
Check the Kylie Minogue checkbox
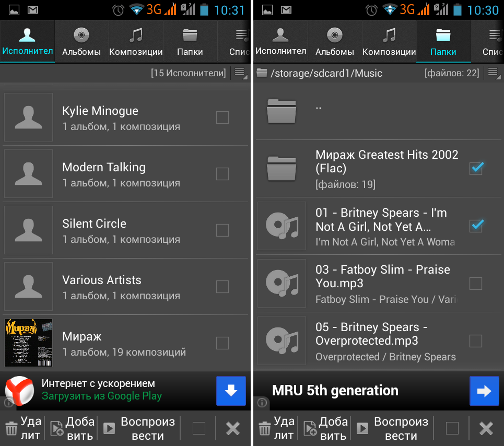click(x=222, y=118)
